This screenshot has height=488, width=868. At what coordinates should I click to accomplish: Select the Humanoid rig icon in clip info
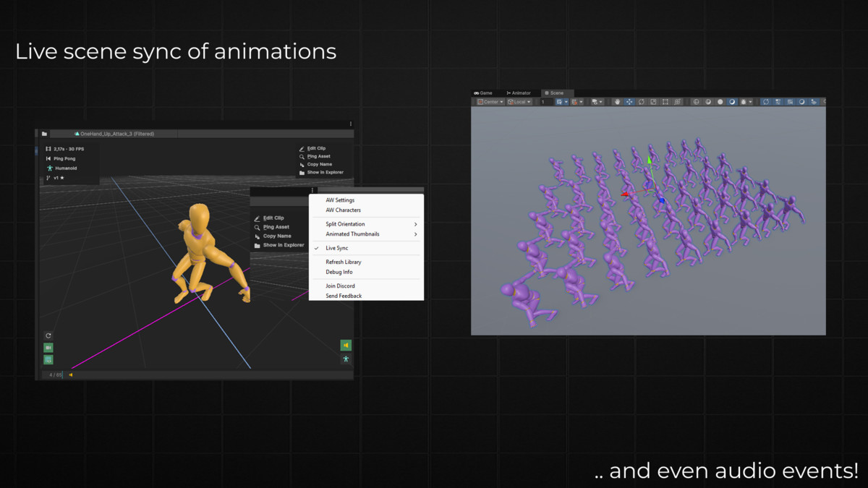(49, 168)
